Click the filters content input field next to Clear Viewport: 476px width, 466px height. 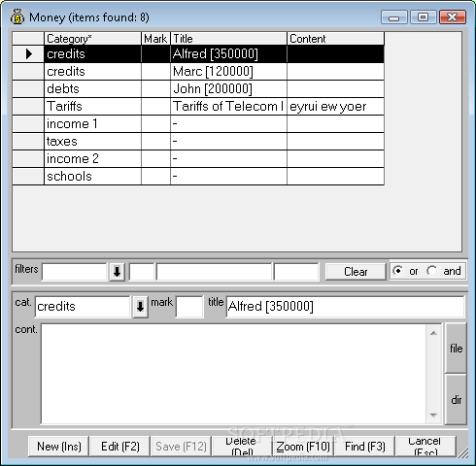296,272
